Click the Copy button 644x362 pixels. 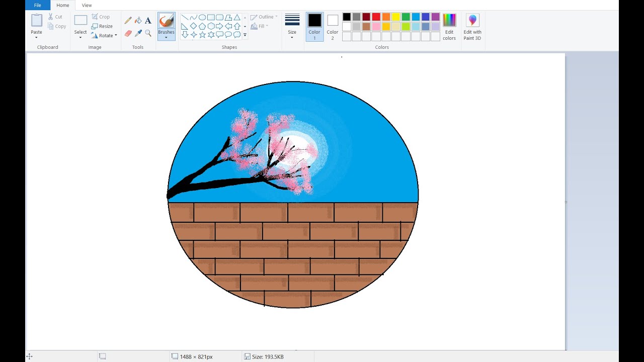(57, 26)
